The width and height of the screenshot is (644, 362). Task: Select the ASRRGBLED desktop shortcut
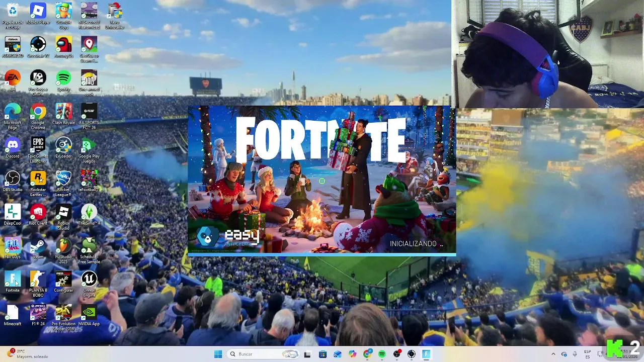13,47
